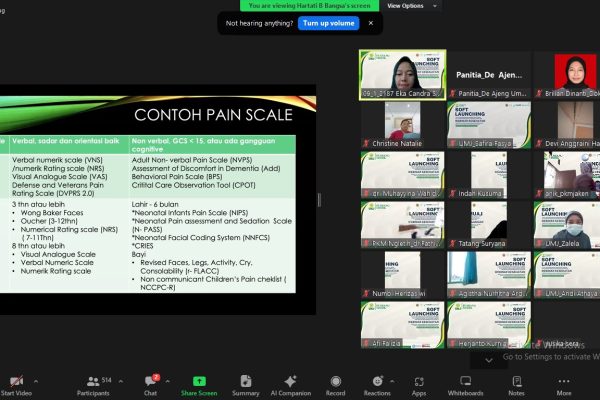600x400 pixels.
Task: Select anik_pkmjaken's video tile
Action: 567,175
